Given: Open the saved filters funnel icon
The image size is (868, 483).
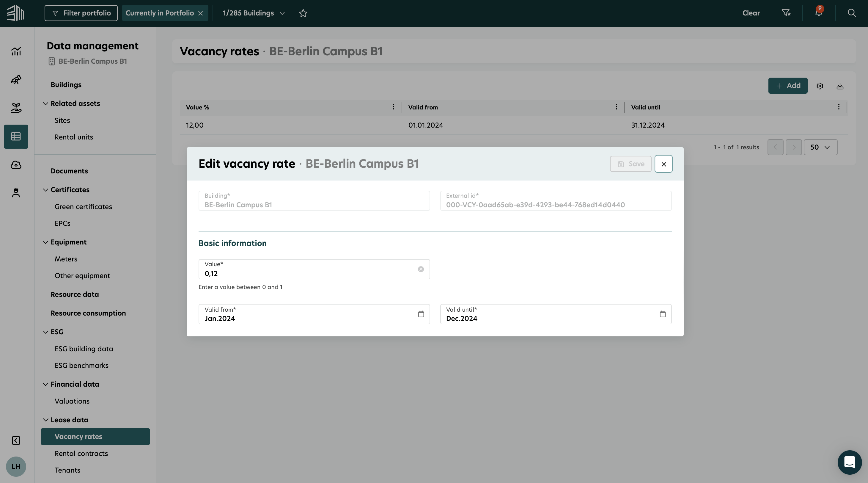Looking at the screenshot, I should [786, 13].
